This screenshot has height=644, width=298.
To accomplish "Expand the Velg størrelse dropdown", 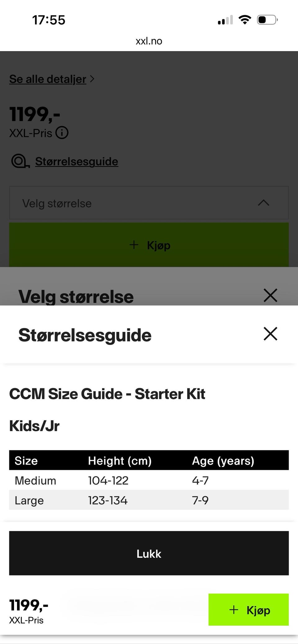I will tap(149, 203).
